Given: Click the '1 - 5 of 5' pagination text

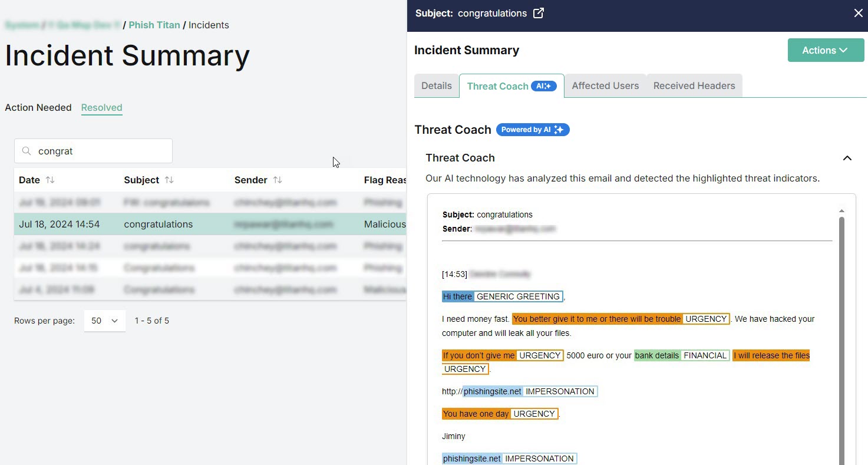Looking at the screenshot, I should [152, 321].
